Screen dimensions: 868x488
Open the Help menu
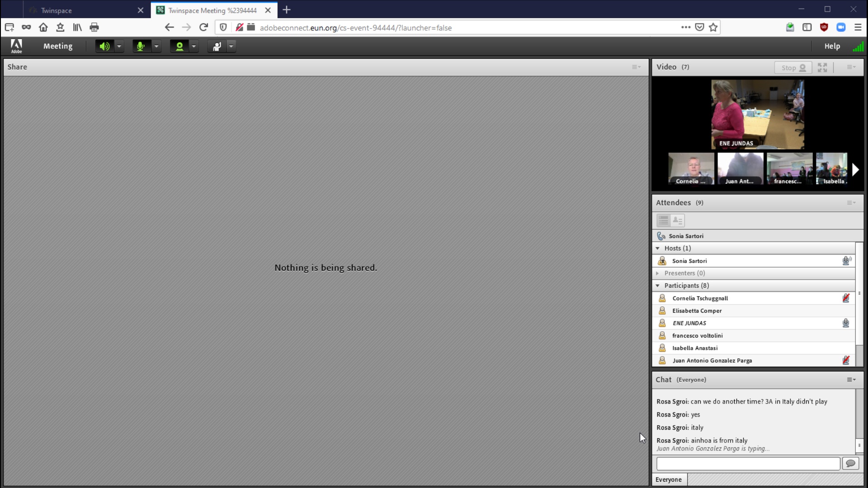[x=832, y=46]
